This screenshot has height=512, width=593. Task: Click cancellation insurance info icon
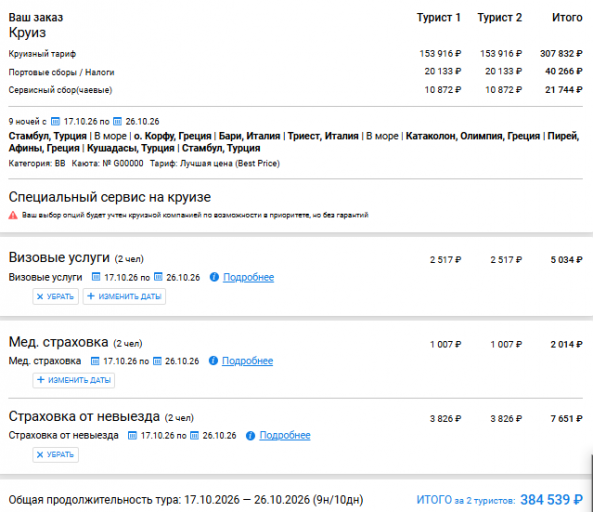(x=250, y=436)
